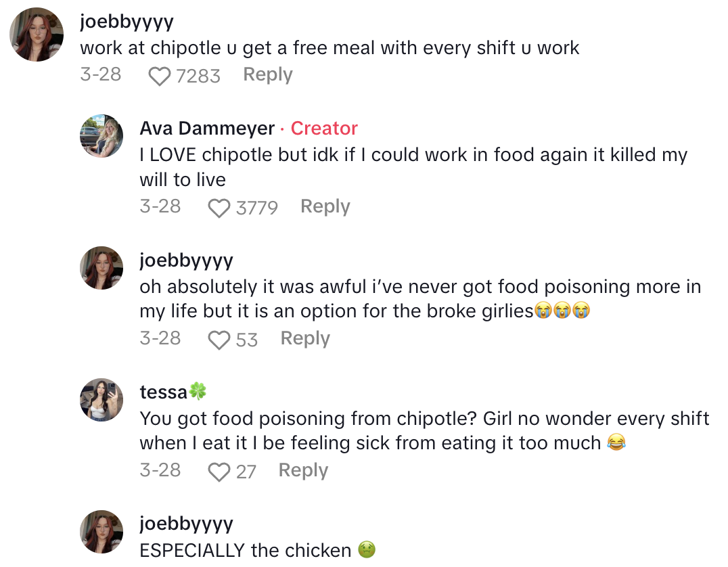The width and height of the screenshot is (728, 567).
Task: Select the Creator badge next to Ava Dammeyer
Action: point(323,128)
